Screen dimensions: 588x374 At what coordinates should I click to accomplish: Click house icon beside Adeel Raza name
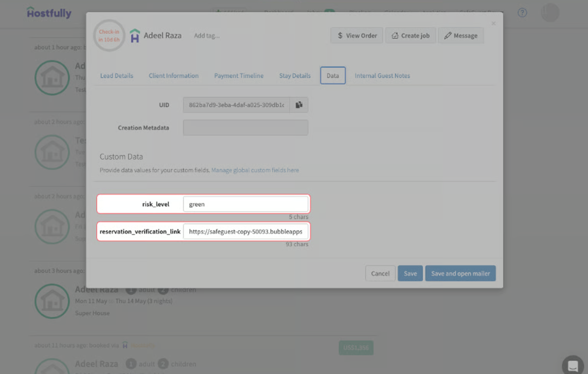click(135, 35)
